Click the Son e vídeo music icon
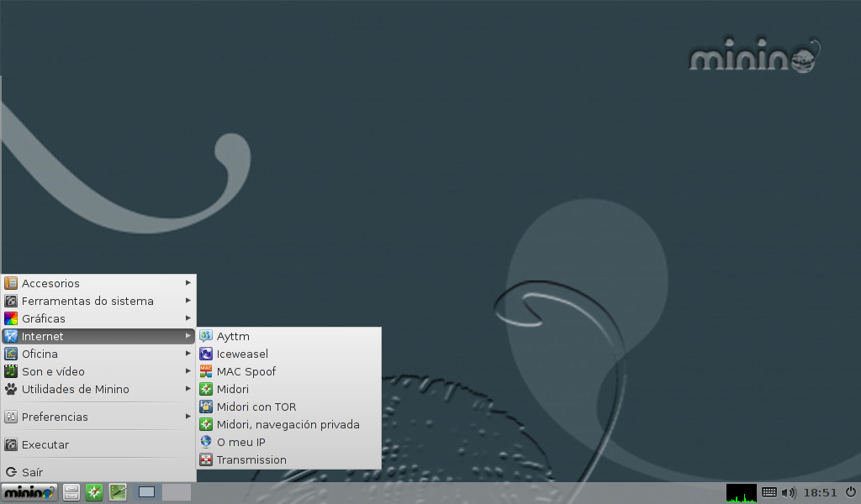This screenshot has width=861, height=504. tap(11, 371)
